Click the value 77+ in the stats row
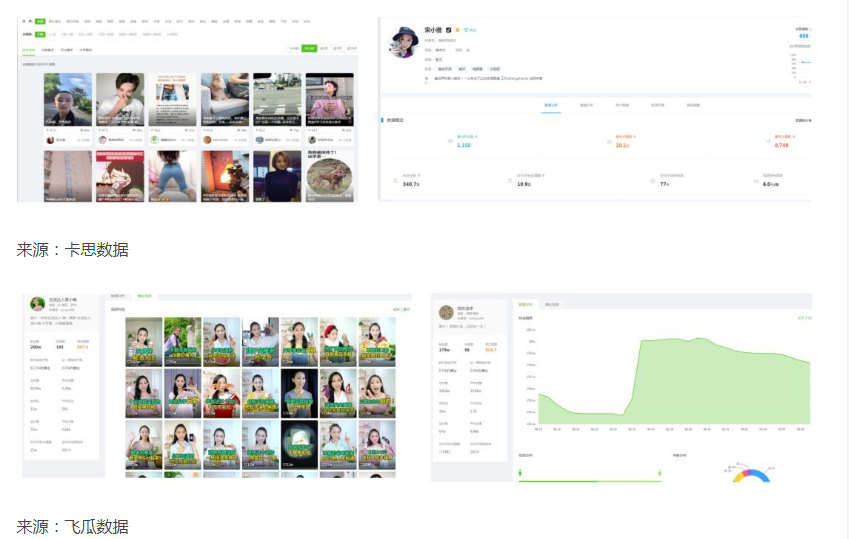The image size is (849, 539). point(664,184)
